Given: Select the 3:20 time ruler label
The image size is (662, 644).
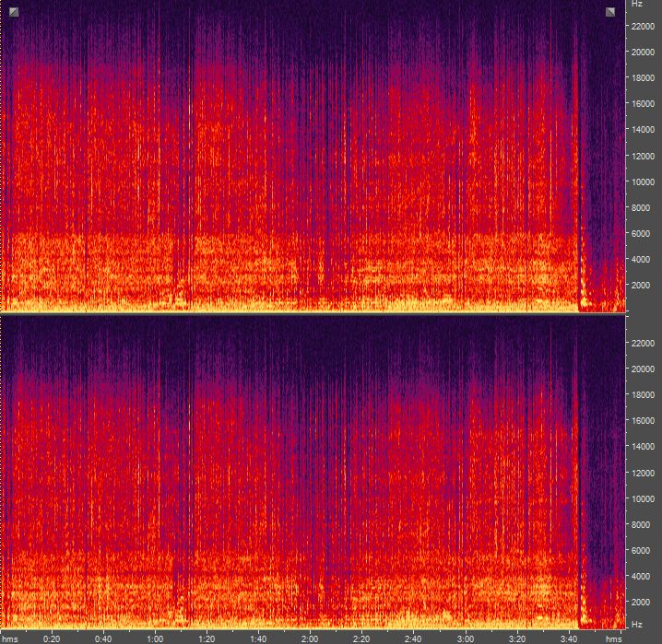Looking at the screenshot, I should point(516,638).
